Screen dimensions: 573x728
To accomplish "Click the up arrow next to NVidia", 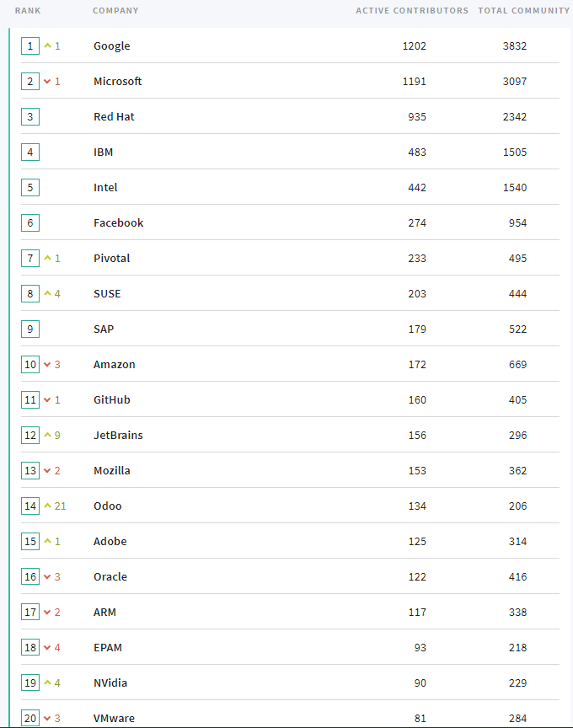I will (x=47, y=682).
